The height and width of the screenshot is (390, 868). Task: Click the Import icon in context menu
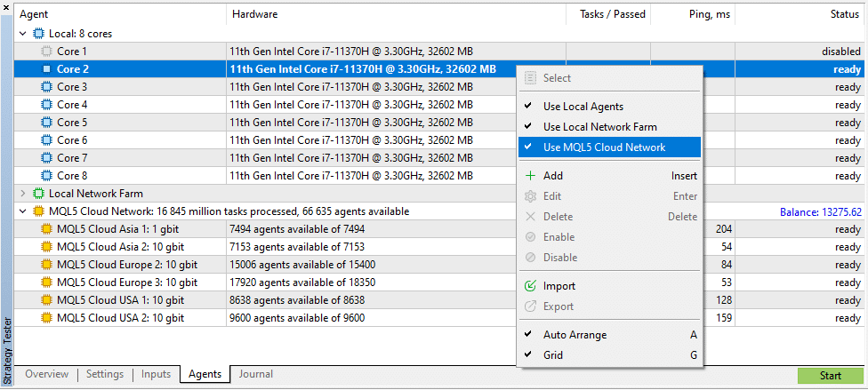530,286
